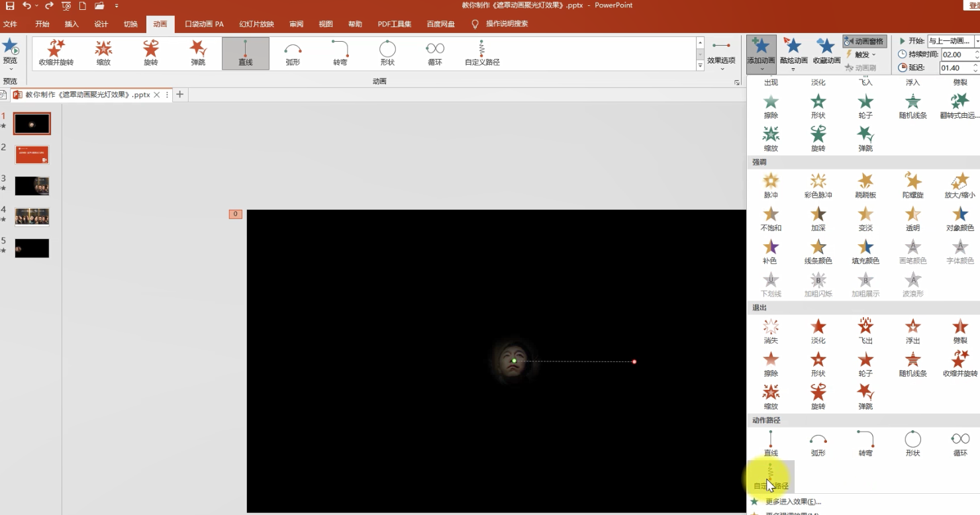Select the 陀螺旋 emphasis effect
Image resolution: width=980 pixels, height=515 pixels.
coord(913,185)
